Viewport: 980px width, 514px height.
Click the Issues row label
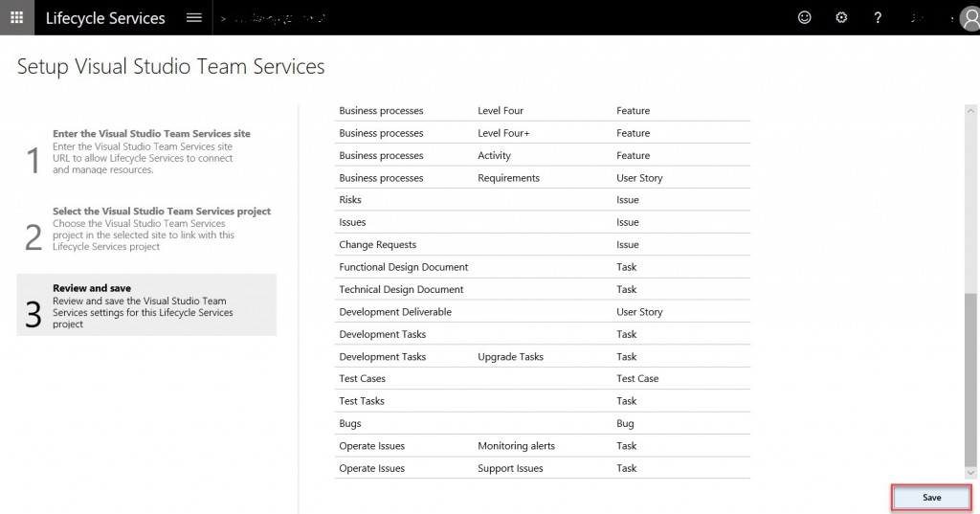coord(352,223)
